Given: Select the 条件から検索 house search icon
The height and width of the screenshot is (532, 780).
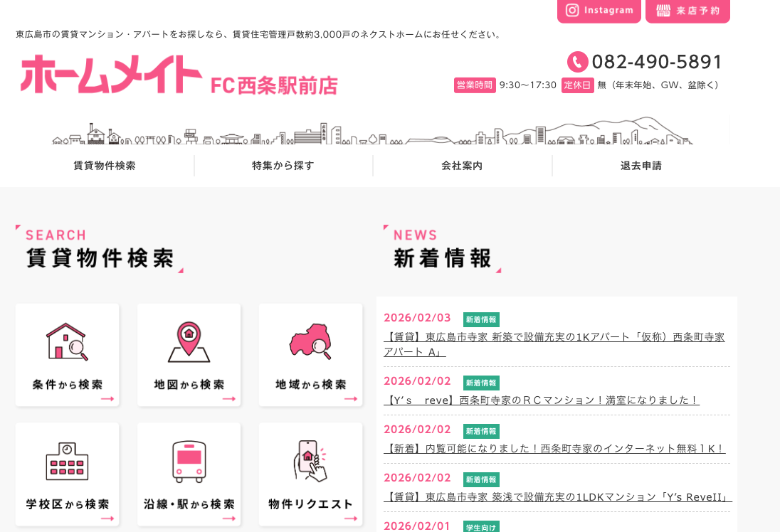Looking at the screenshot, I should tap(66, 340).
